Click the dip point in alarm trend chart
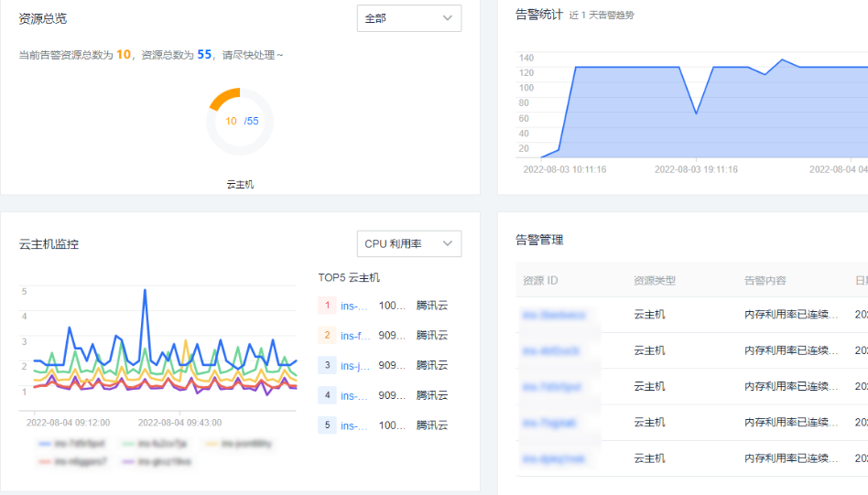868x495 pixels. click(697, 113)
